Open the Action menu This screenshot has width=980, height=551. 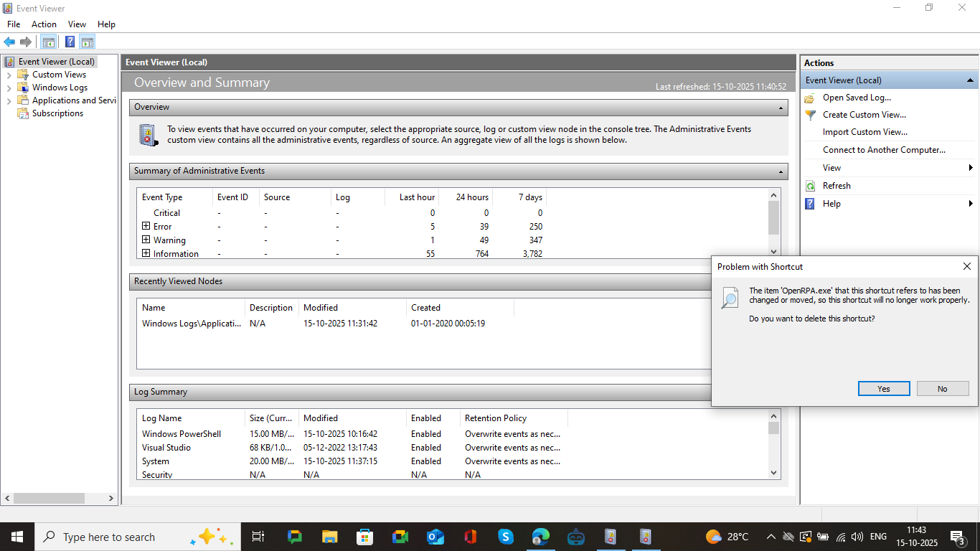44,24
